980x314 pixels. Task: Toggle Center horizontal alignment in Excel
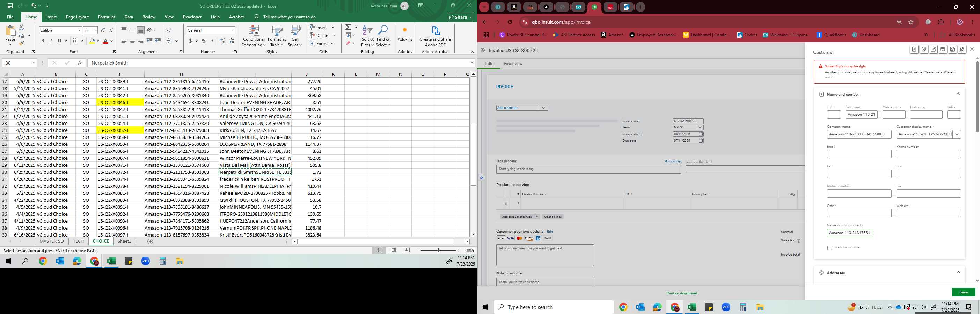coord(132,41)
